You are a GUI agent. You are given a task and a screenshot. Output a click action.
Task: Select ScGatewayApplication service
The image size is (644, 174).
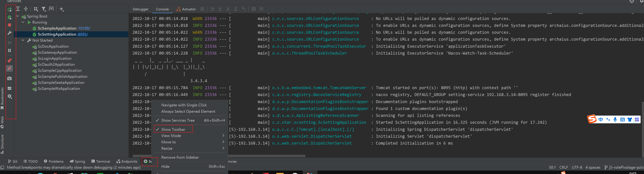coord(57,52)
